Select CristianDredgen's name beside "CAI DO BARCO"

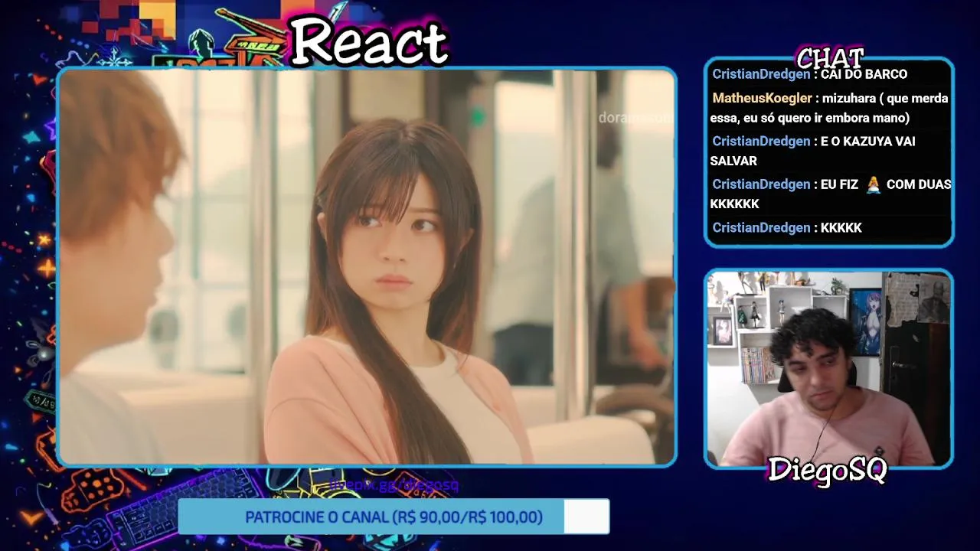click(x=761, y=74)
